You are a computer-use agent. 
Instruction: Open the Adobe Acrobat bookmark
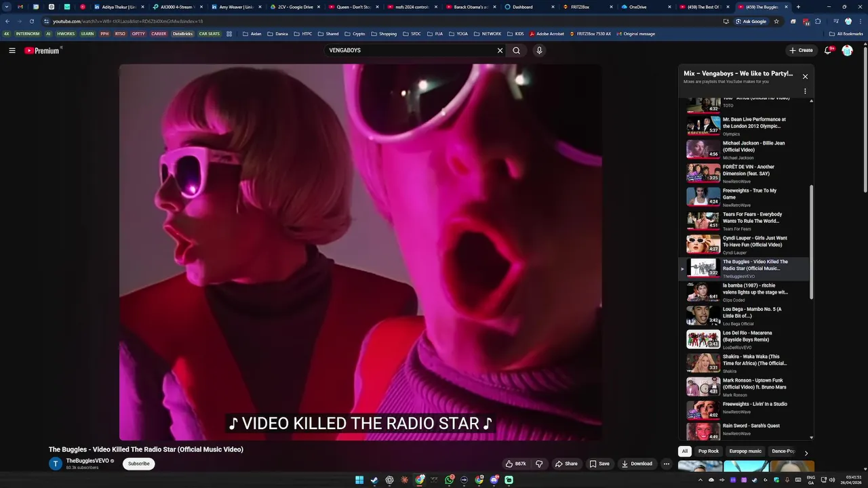pyautogui.click(x=547, y=34)
